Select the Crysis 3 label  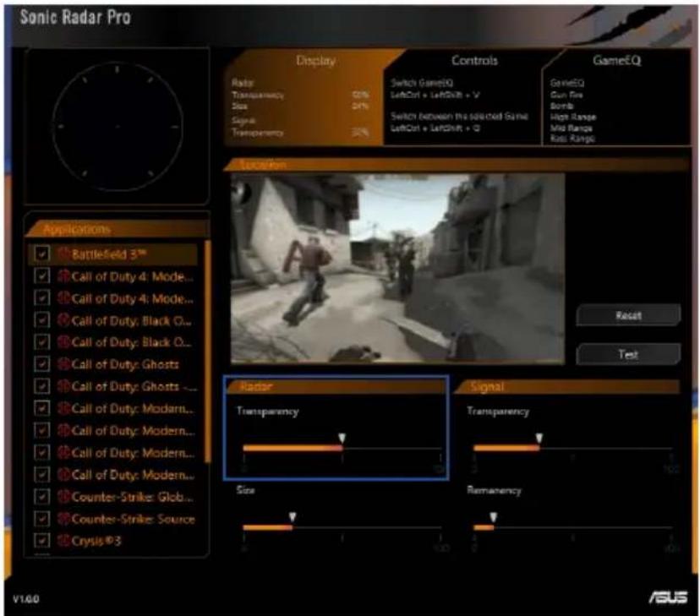point(96,541)
